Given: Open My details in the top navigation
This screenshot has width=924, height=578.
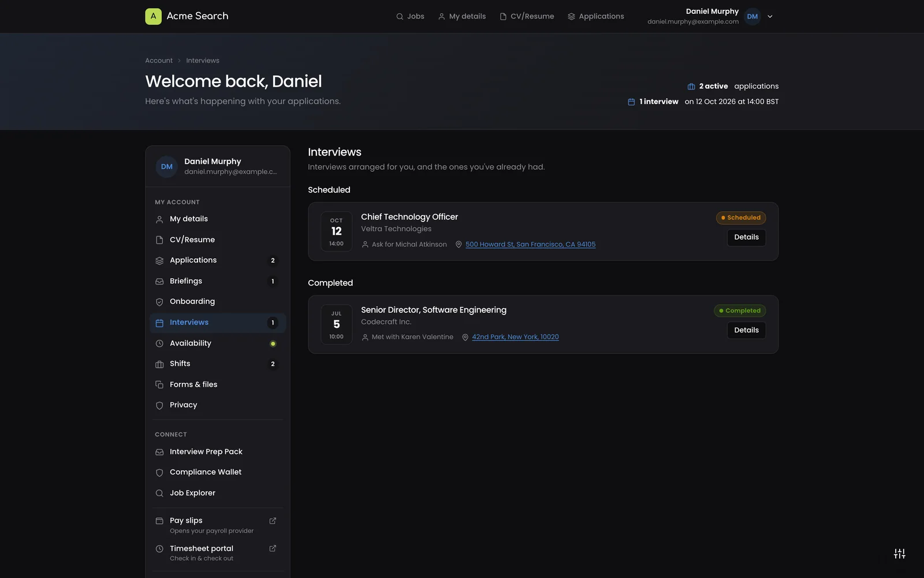Looking at the screenshot, I should coord(462,16).
